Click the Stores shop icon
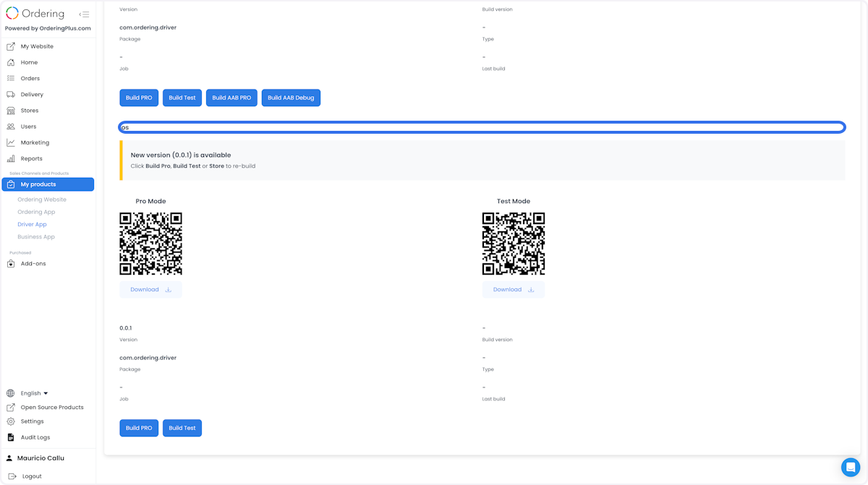Image resolution: width=868 pixels, height=485 pixels. coord(11,111)
